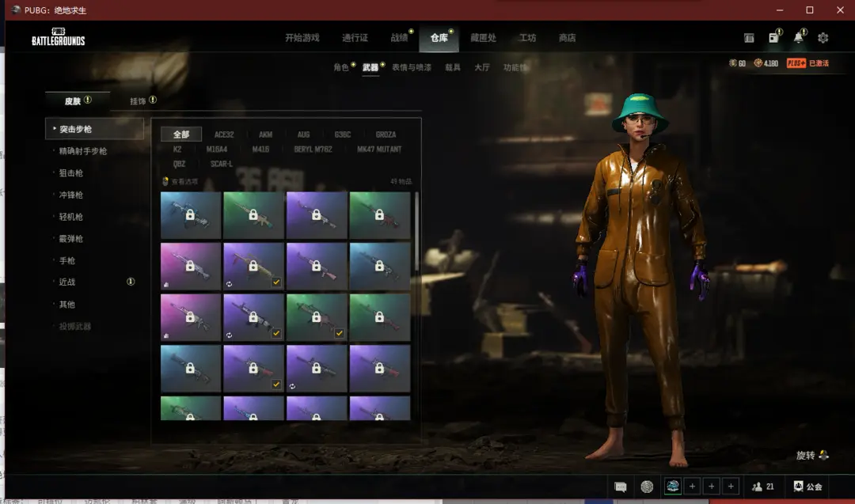Image resolution: width=855 pixels, height=504 pixels.
Task: Select the 近战 melee category
Action: [67, 282]
